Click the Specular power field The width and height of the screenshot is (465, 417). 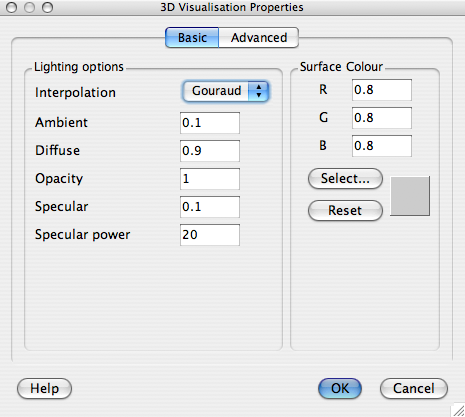coord(210,235)
